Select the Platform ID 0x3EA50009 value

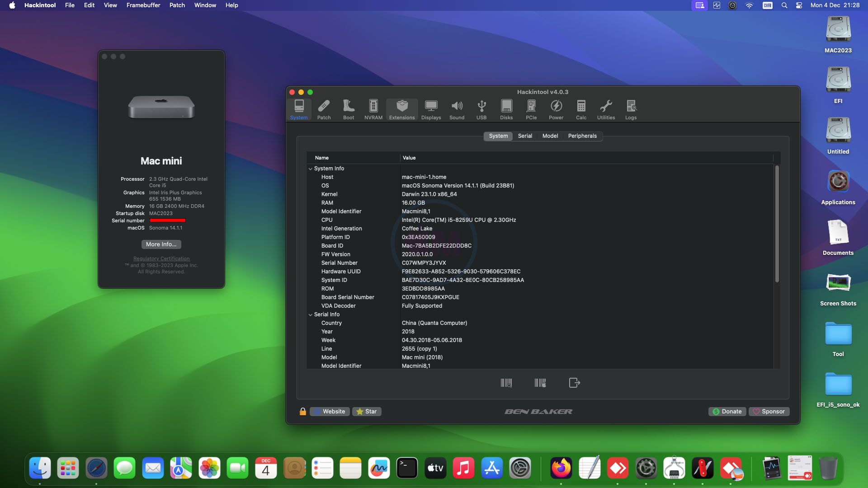click(x=419, y=237)
